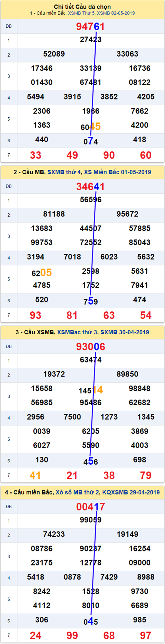Click second prize number 19149

coord(128,534)
